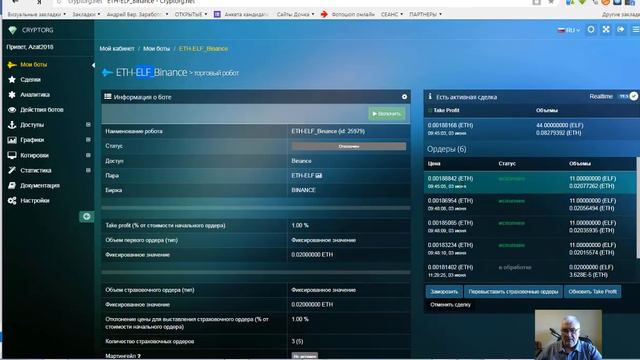Select the order row priced 0.00188842 (ETH)

529,182
